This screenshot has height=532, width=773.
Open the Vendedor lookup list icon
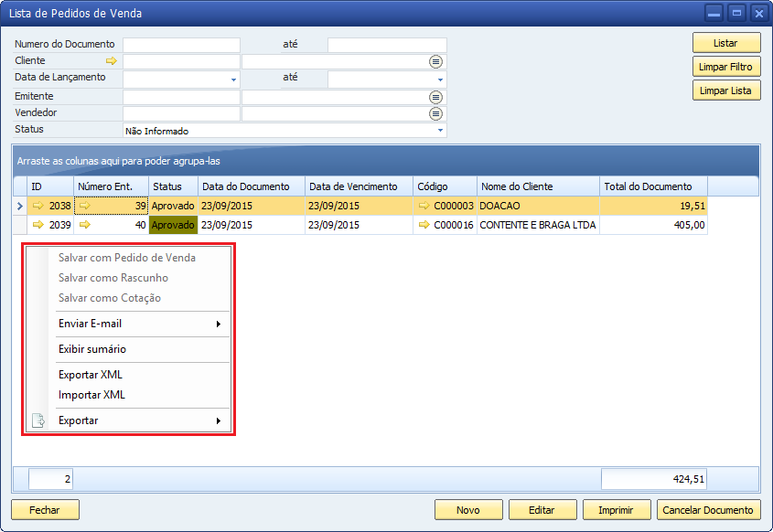[x=435, y=113]
